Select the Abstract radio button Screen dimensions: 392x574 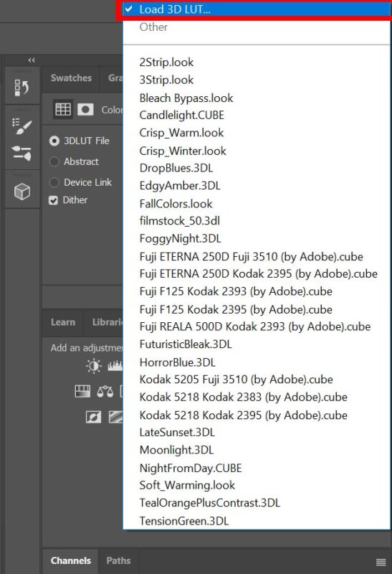click(x=54, y=161)
